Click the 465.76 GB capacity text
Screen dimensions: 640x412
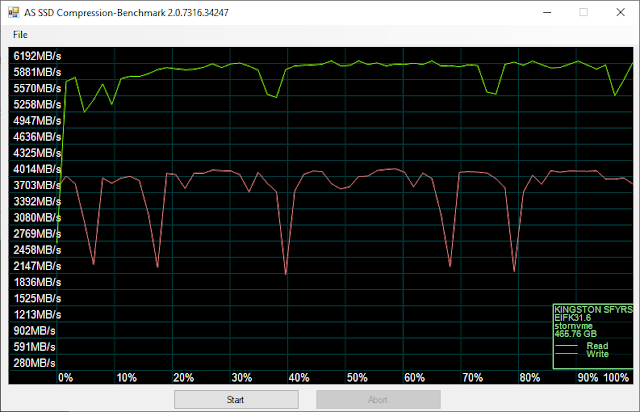(576, 334)
